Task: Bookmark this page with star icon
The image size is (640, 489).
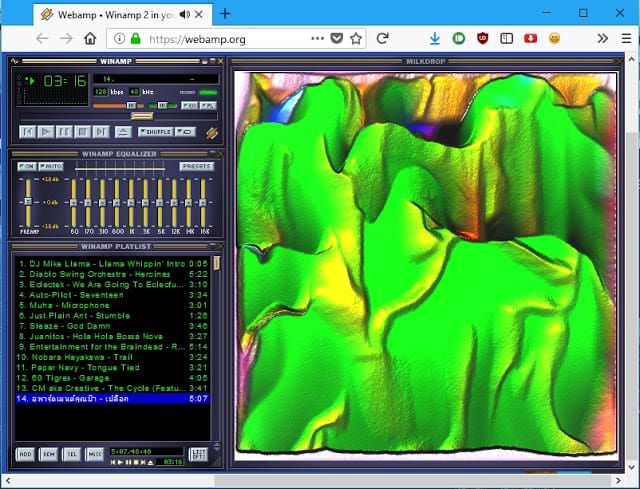Action: [x=356, y=39]
